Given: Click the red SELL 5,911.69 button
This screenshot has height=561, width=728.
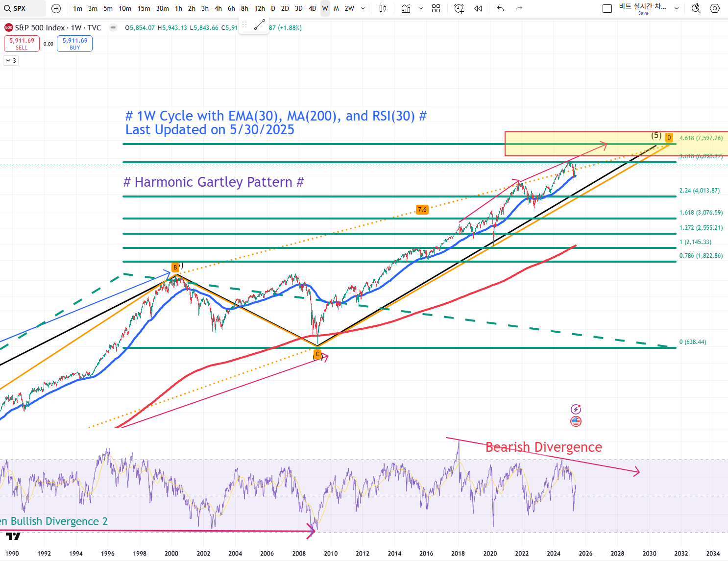Looking at the screenshot, I should pyautogui.click(x=22, y=44).
